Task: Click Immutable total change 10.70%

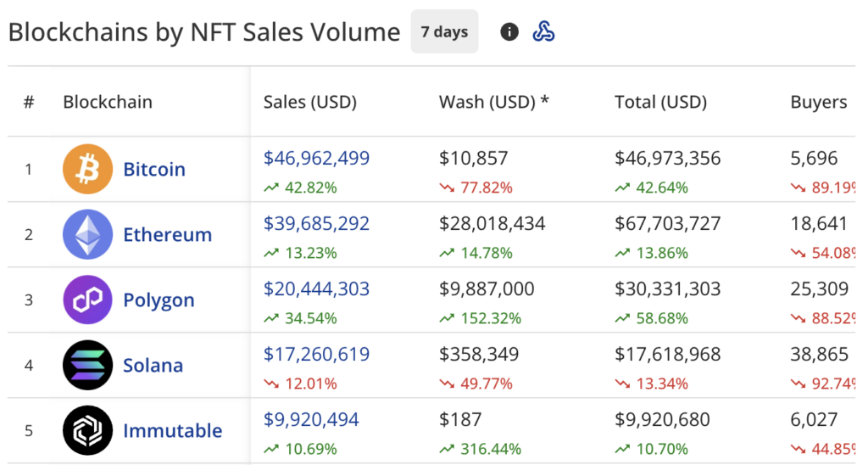Action: pos(652,450)
